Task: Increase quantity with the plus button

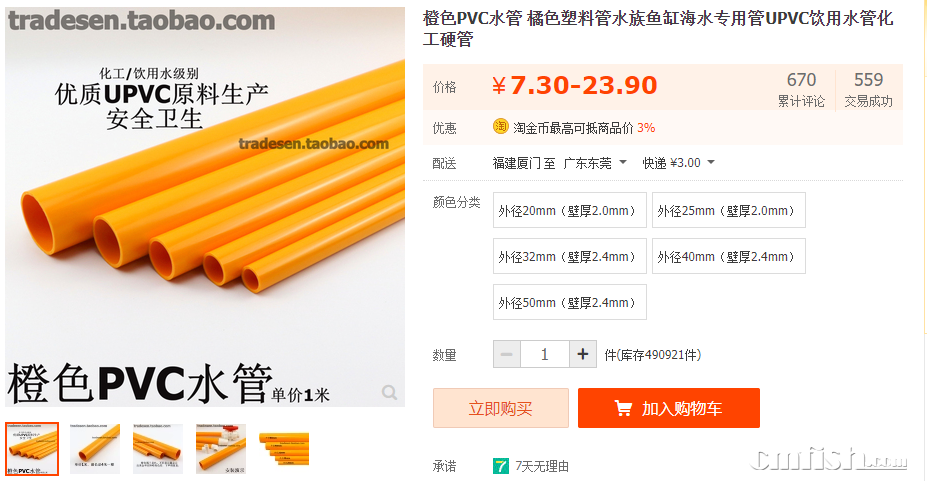Action: [583, 354]
